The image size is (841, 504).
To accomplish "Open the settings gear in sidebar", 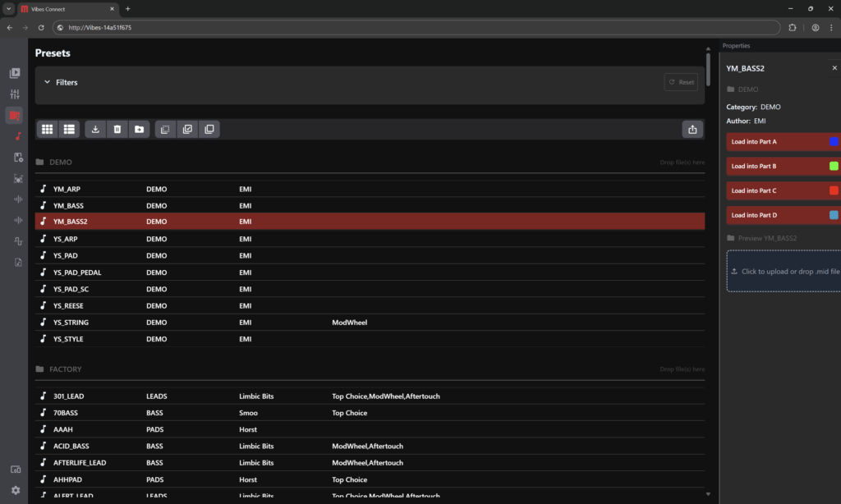I will point(15,490).
